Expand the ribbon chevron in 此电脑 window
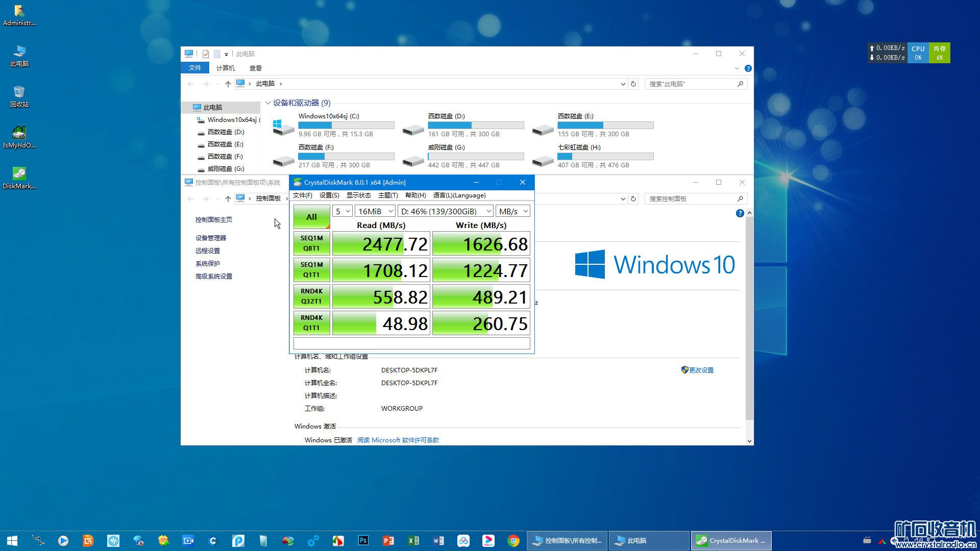Screen dimensions: 980x551 (737, 68)
